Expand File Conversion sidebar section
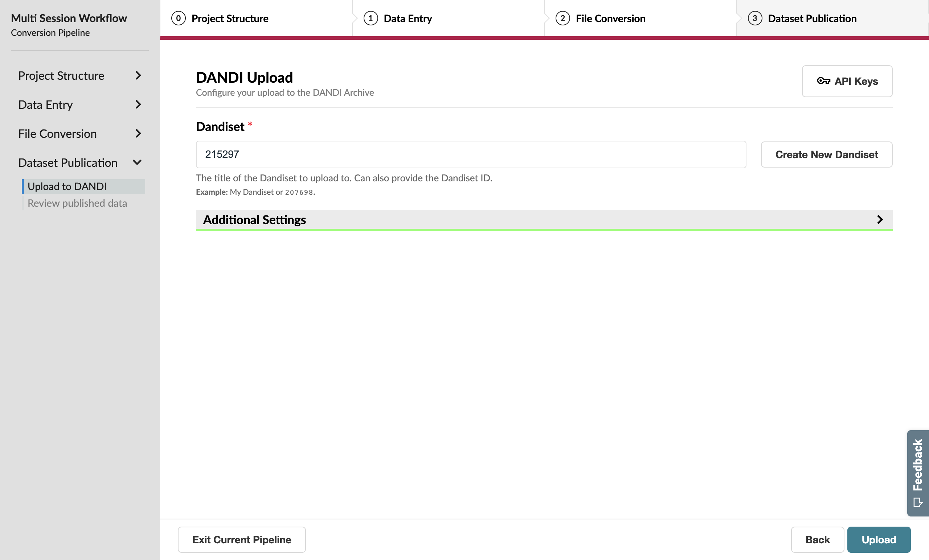The height and width of the screenshot is (560, 929). click(x=80, y=134)
